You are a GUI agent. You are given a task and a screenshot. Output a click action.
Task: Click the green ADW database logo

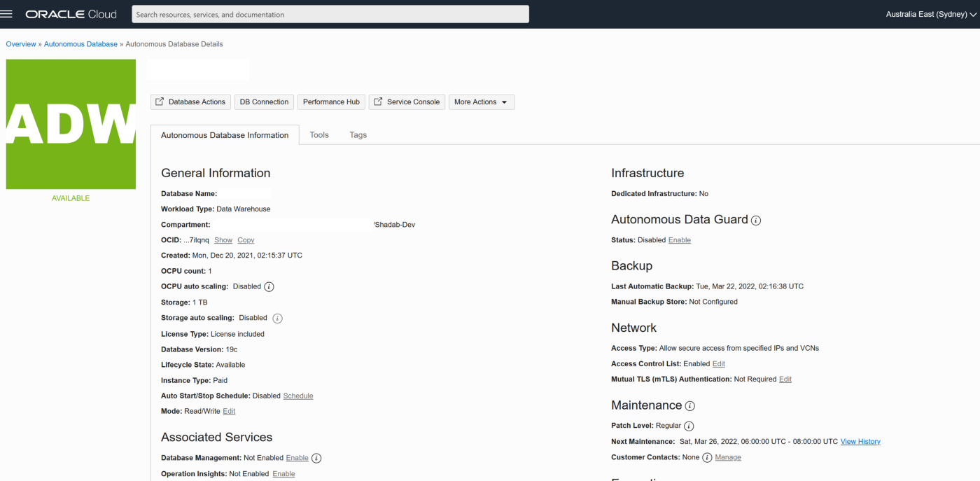71,124
